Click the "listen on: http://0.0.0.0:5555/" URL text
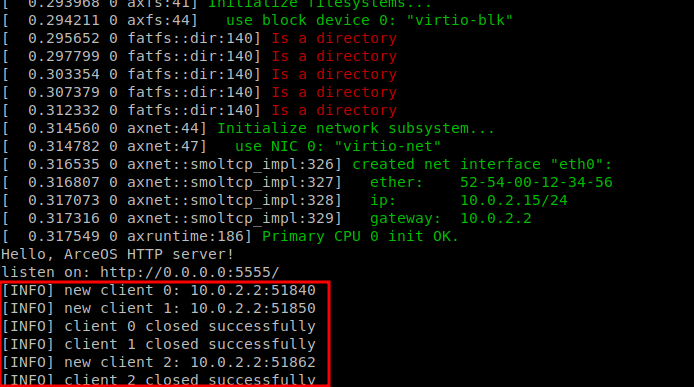694x387 pixels. [140, 272]
